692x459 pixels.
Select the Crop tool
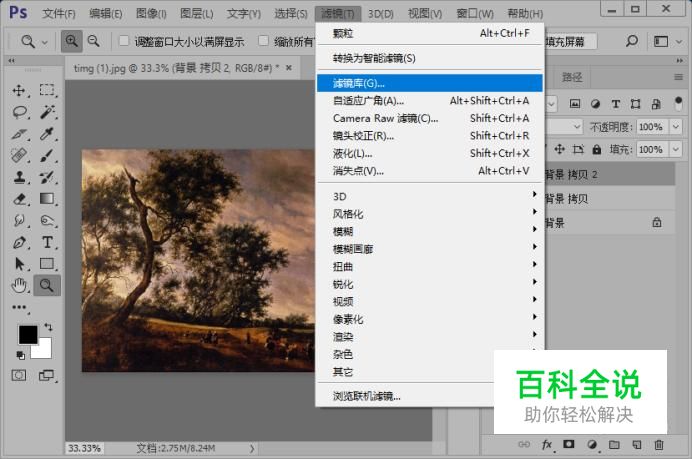pyautogui.click(x=19, y=134)
